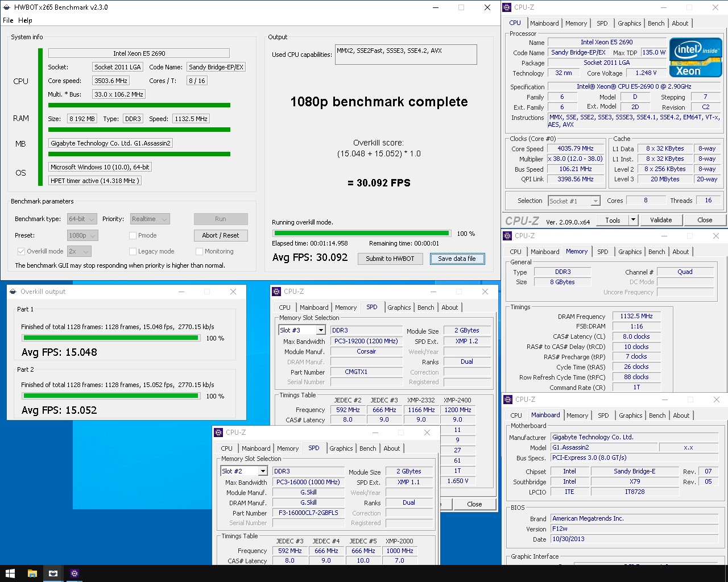Click the Submit to HWBOT button
This screenshot has width=728, height=582.
[x=390, y=259]
